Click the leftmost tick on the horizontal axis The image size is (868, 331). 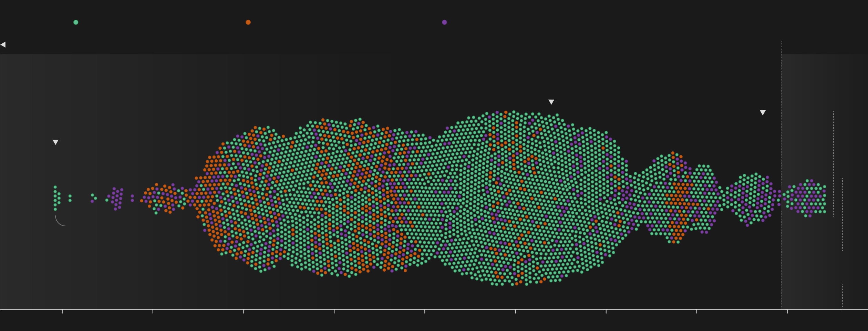tap(62, 311)
